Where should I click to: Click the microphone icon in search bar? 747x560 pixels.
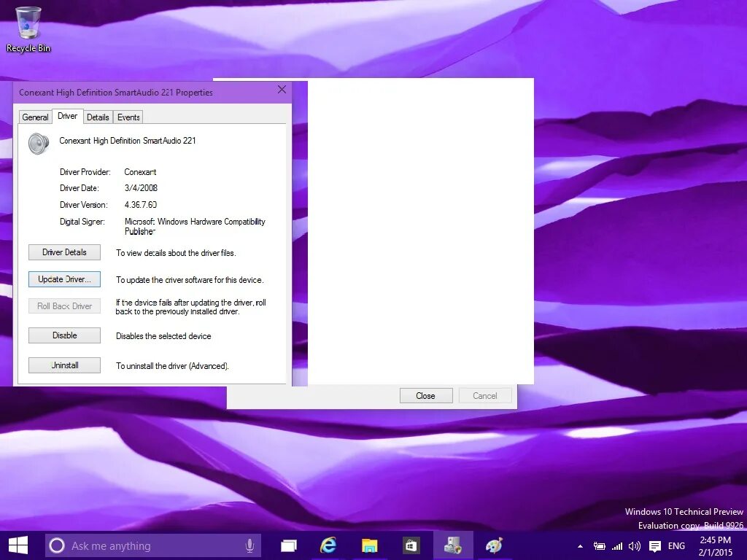(x=248, y=545)
